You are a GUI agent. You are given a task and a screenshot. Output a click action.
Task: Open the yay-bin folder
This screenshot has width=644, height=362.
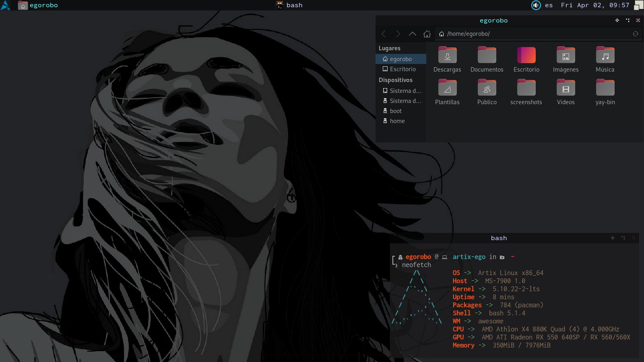point(605,88)
